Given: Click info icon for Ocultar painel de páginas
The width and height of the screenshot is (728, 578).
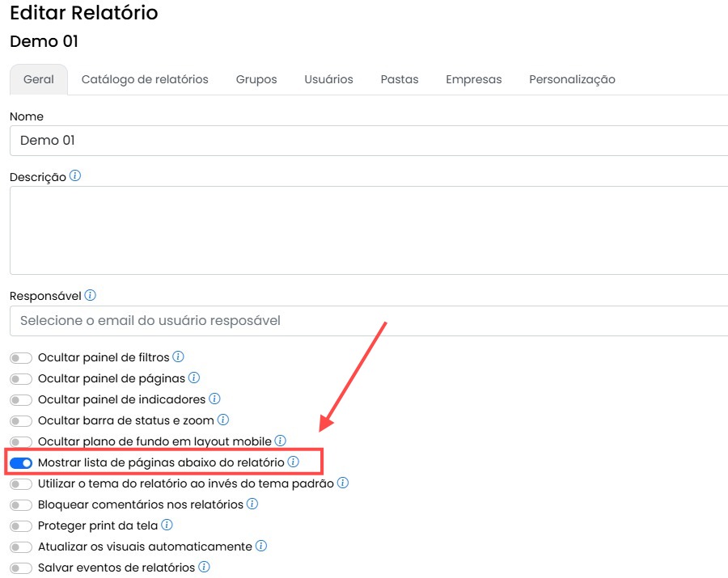Looking at the screenshot, I should (194, 378).
